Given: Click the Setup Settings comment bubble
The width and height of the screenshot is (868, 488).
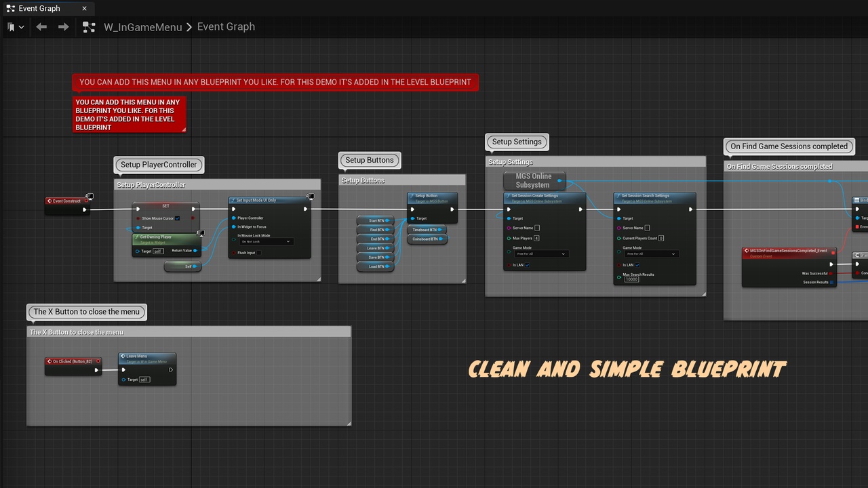Looking at the screenshot, I should pos(517,142).
